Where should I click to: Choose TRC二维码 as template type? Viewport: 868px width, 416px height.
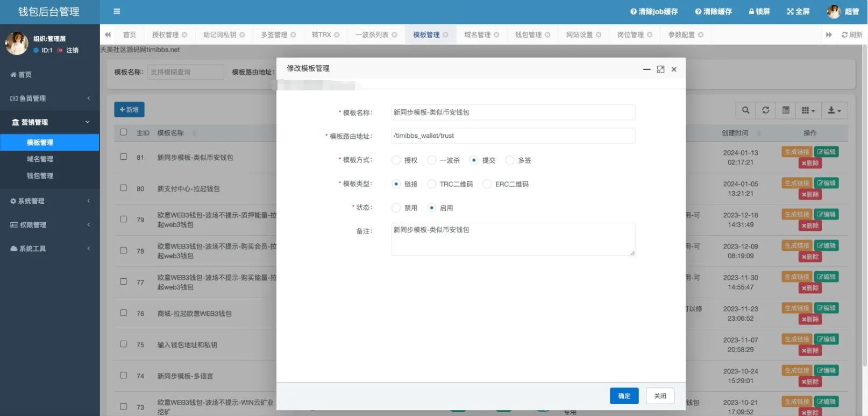[x=432, y=184]
